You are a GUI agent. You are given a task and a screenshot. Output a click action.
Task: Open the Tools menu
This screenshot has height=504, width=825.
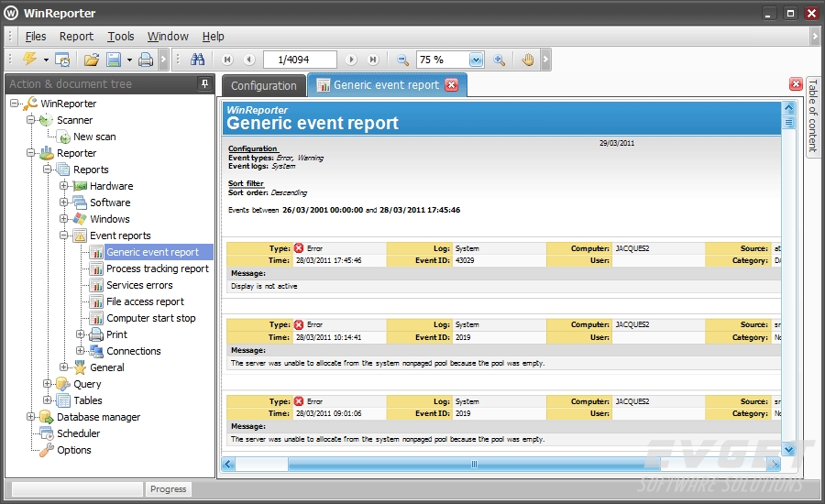click(121, 37)
